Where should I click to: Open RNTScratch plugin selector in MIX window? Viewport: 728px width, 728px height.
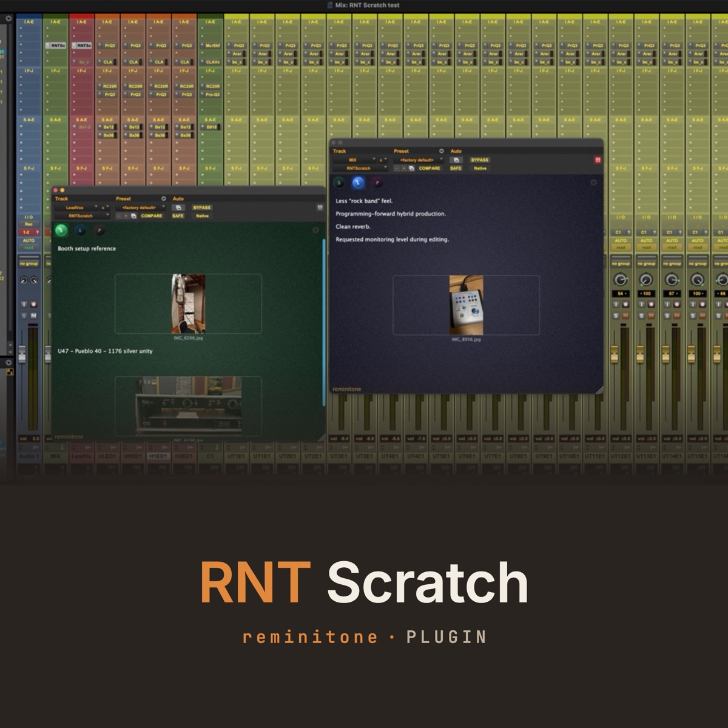[x=360, y=168]
